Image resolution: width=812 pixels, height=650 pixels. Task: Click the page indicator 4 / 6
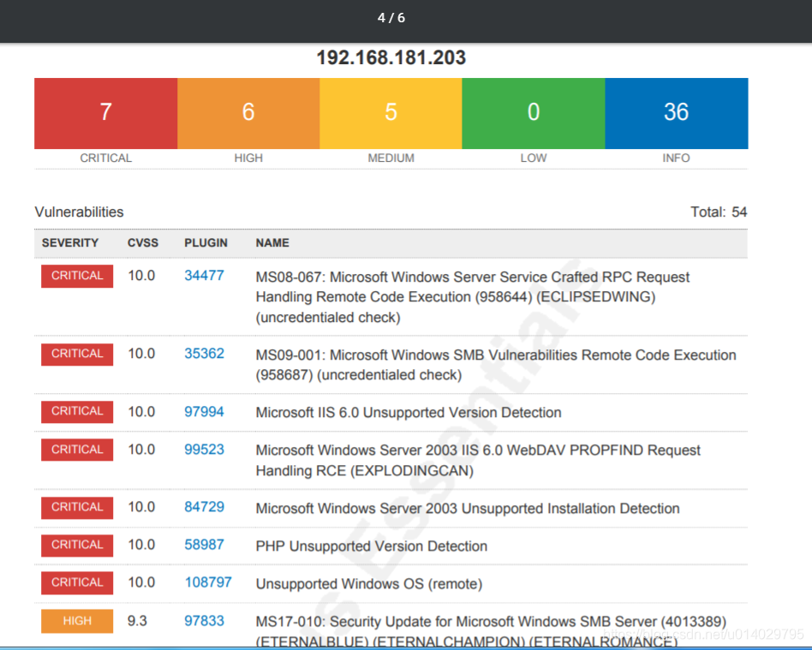[x=391, y=18]
